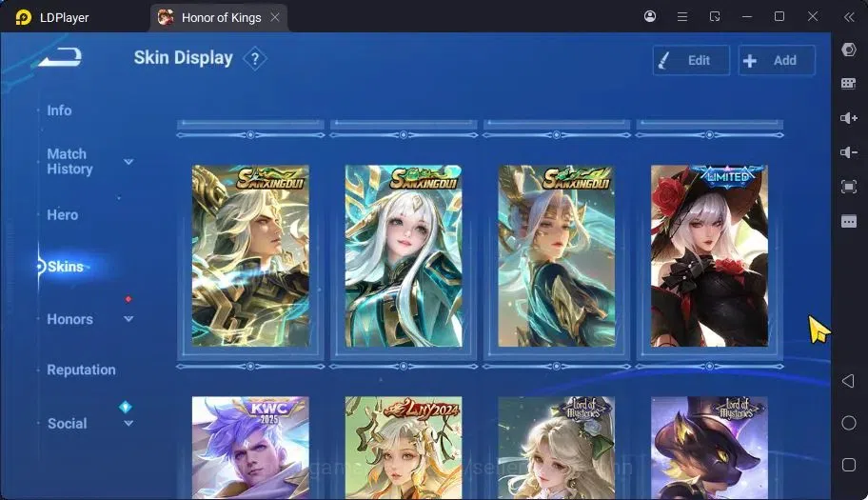Select the smiling white-haired girl Sanxingdui skin
This screenshot has height=500, width=868.
[x=404, y=256]
